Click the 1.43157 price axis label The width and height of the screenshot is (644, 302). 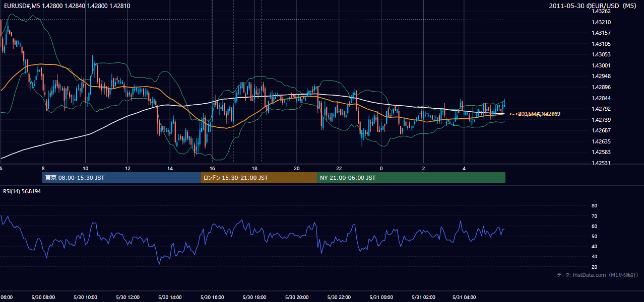pos(602,33)
